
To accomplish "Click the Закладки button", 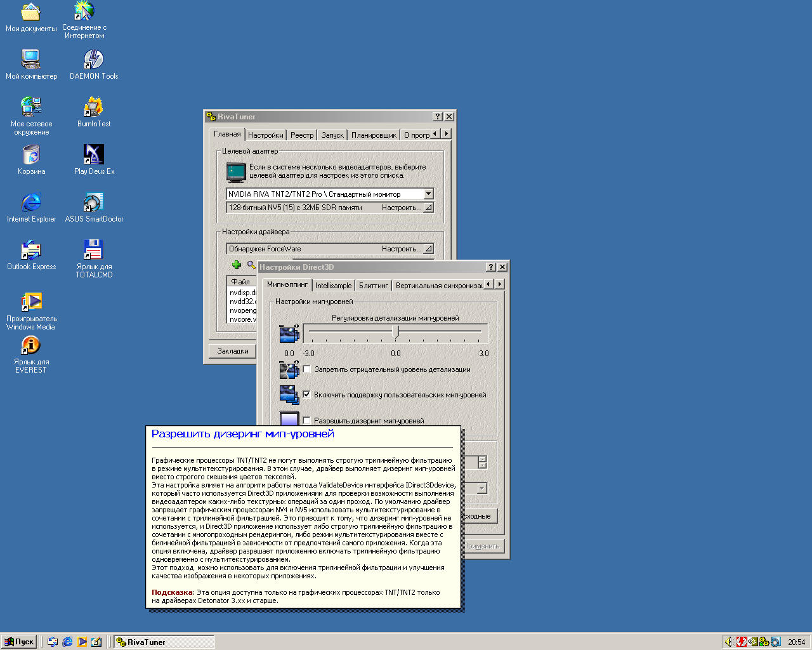I will tap(233, 351).
